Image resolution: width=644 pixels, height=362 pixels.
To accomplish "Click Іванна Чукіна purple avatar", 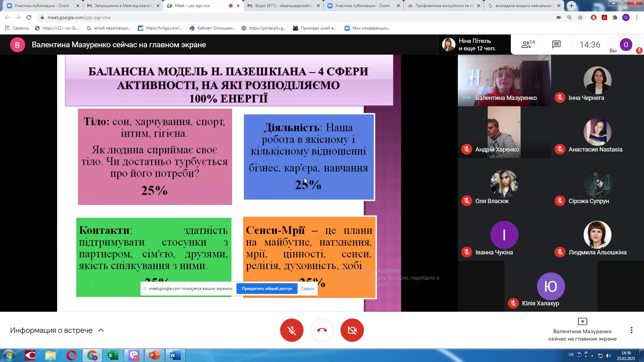I will (504, 235).
